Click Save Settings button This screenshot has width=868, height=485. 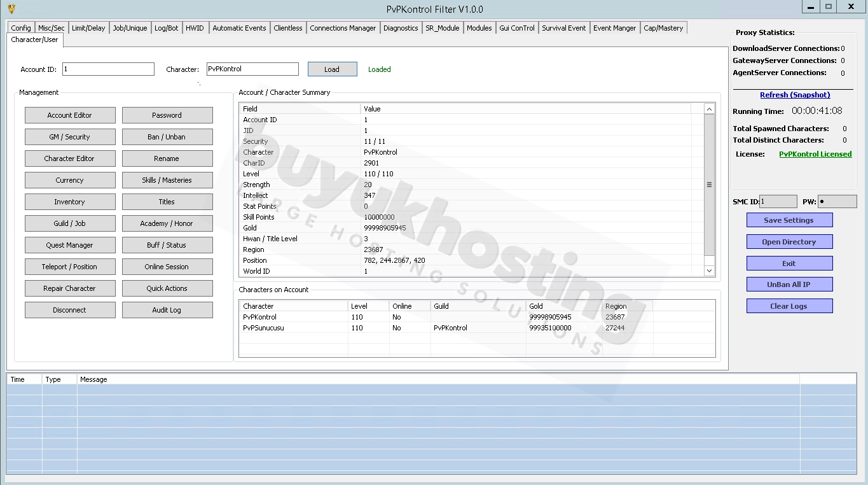[x=789, y=220]
